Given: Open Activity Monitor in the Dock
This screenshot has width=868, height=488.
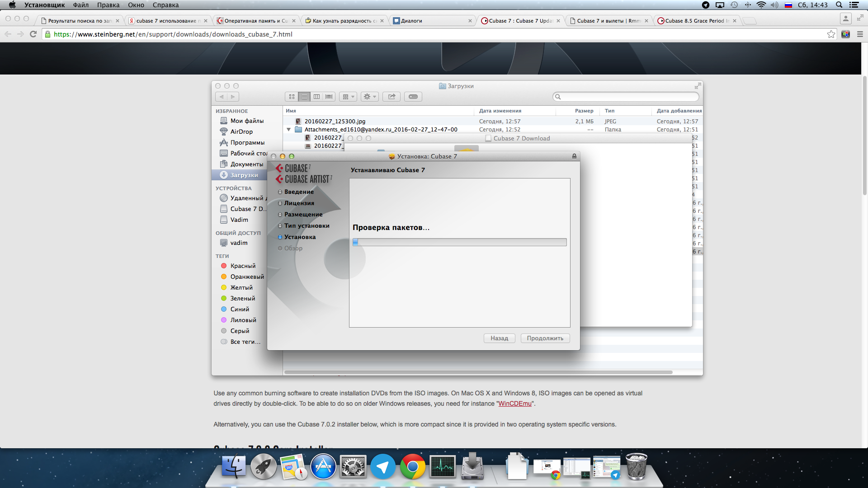Looking at the screenshot, I should tap(443, 467).
